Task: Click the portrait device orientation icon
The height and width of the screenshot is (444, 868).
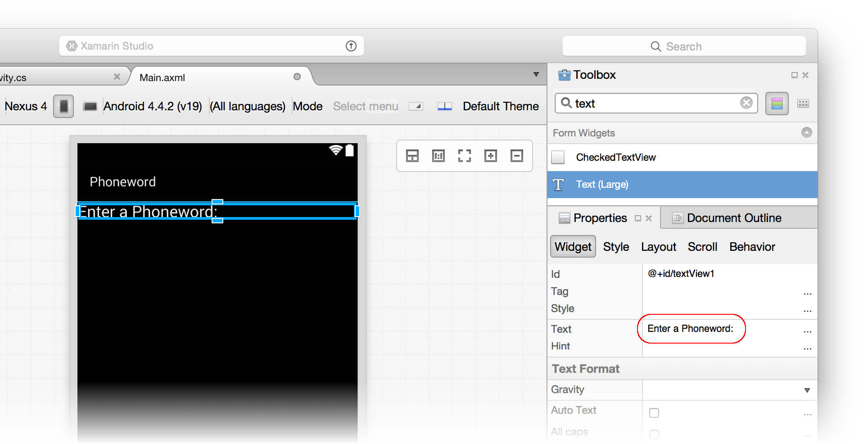Action: [63, 106]
